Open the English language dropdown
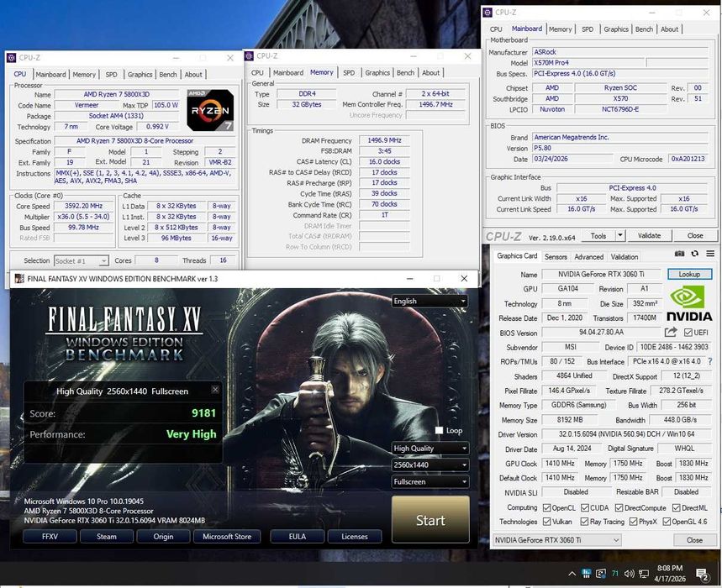The height and width of the screenshot is (588, 722). (x=430, y=301)
